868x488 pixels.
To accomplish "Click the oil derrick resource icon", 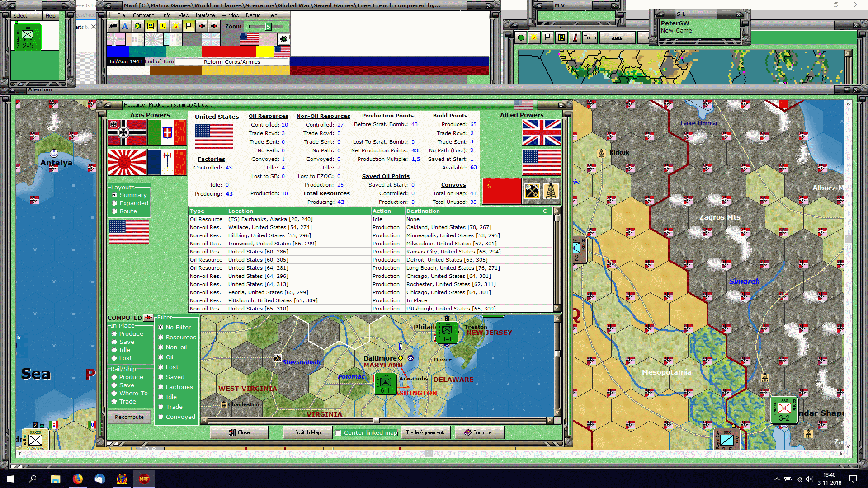I will tap(551, 191).
